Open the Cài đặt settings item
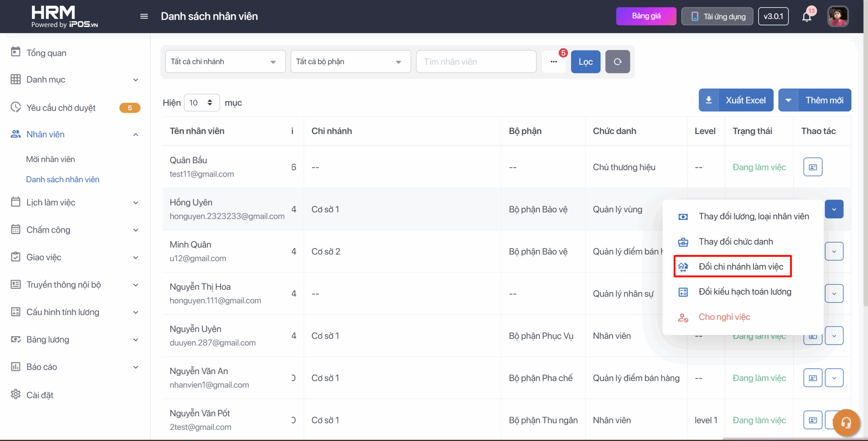This screenshot has height=441, width=868. [x=40, y=395]
